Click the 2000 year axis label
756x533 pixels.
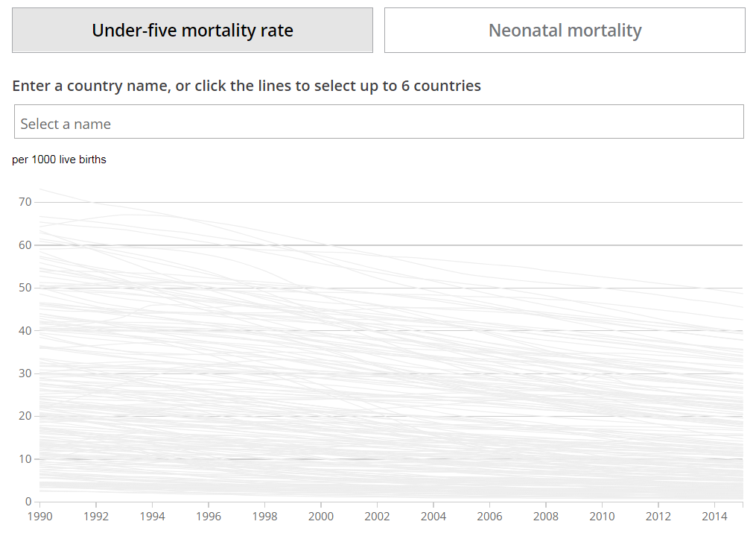pyautogui.click(x=321, y=516)
